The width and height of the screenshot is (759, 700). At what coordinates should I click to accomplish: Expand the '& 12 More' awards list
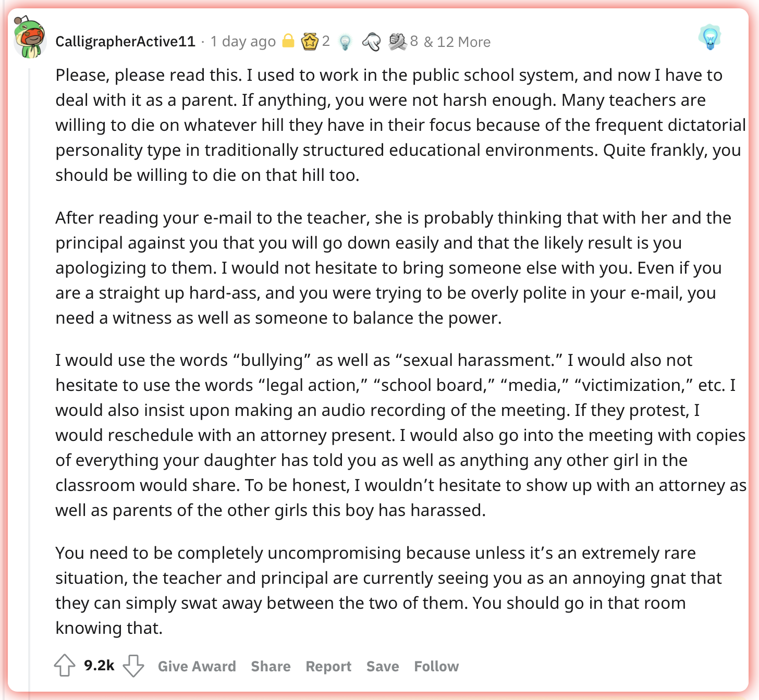[x=457, y=42]
